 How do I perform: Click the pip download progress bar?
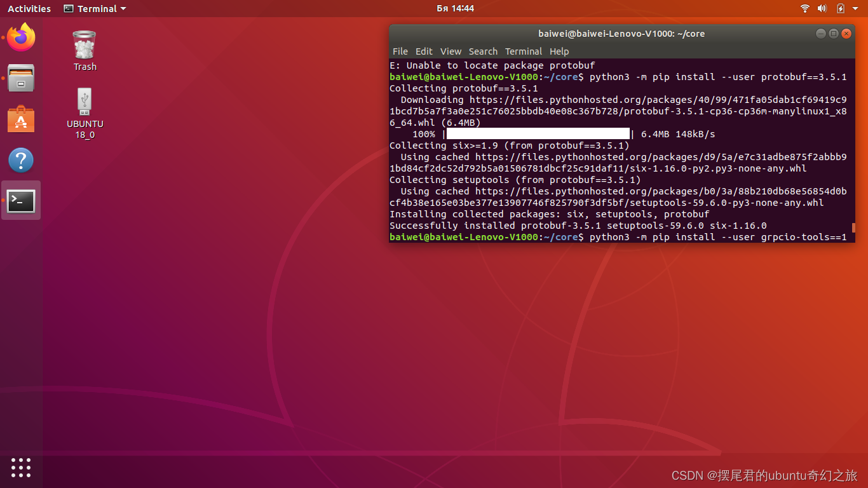pos(538,134)
